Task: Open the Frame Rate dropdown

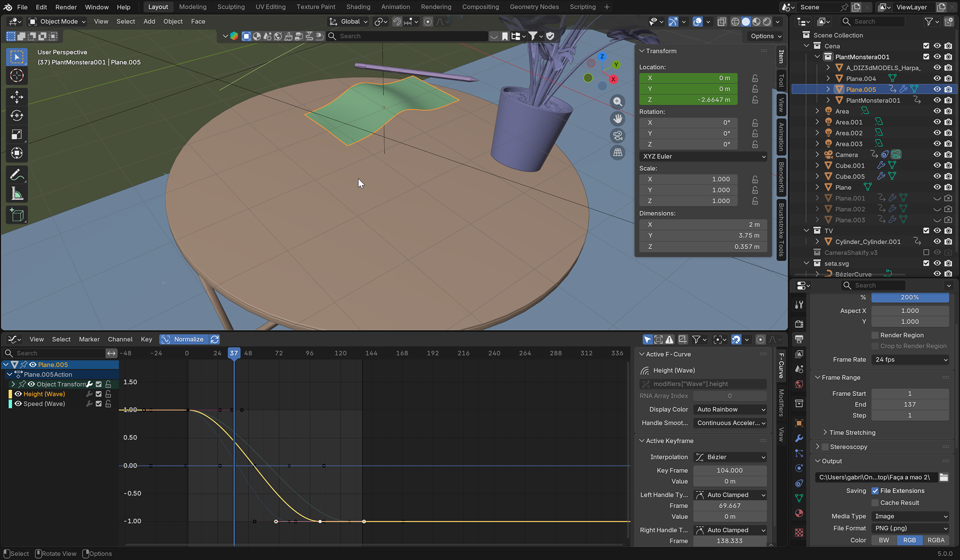Action: [x=910, y=360]
